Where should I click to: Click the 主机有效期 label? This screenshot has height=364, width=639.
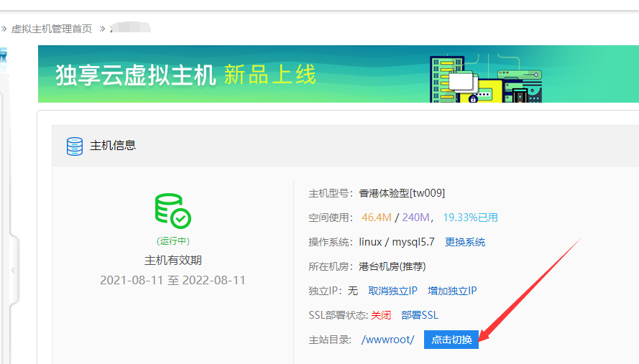point(173,260)
